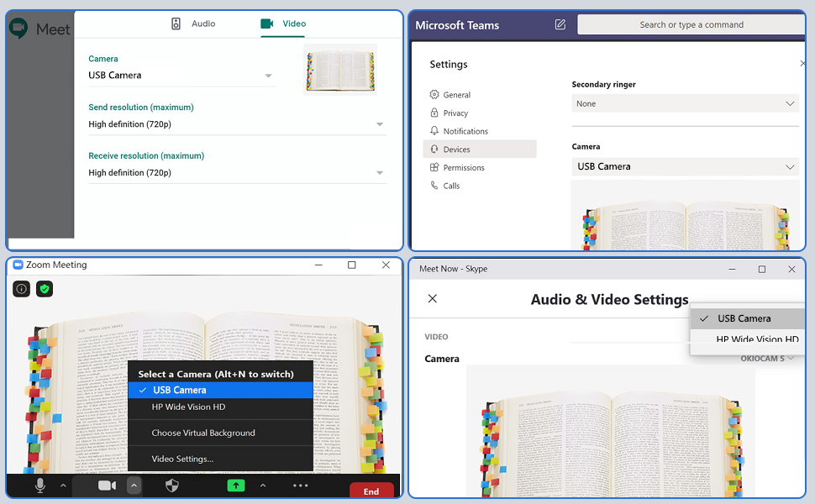
Task: Select HP Wide Vision HD in Zoom menu
Action: click(x=188, y=407)
